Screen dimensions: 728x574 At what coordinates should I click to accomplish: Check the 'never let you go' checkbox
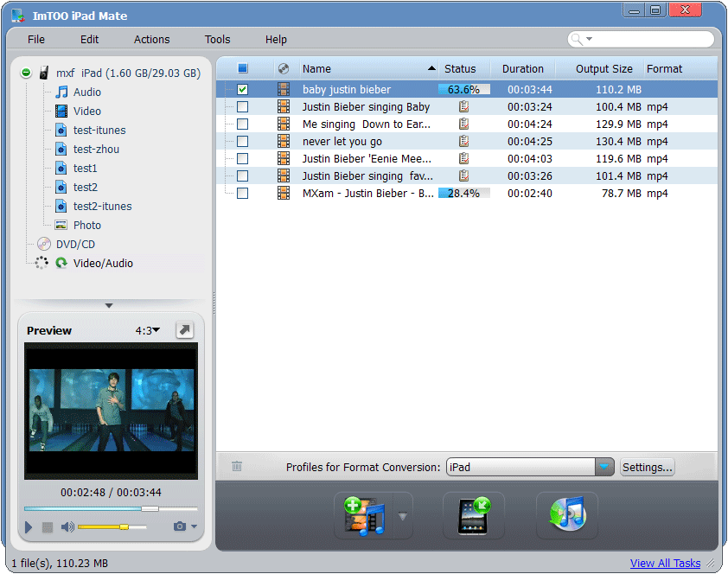point(242,142)
